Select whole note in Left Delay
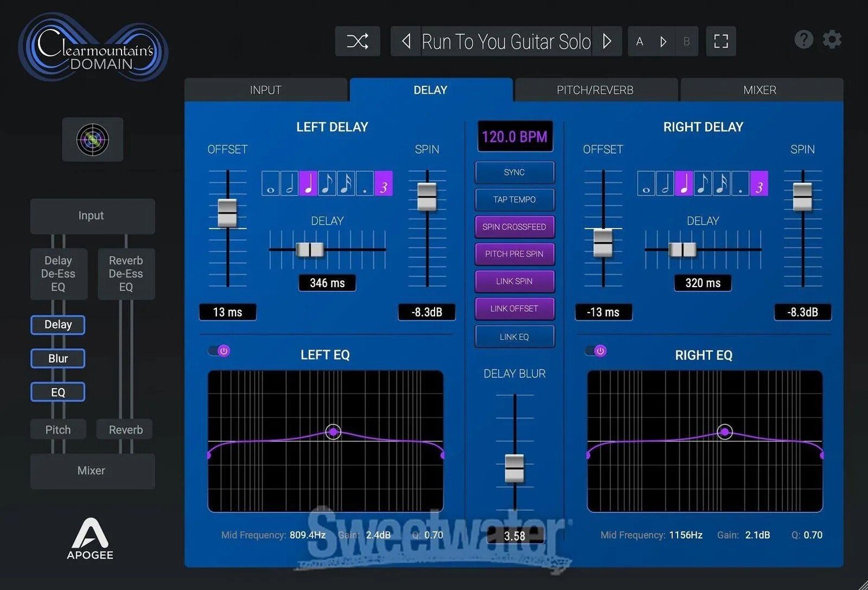 (x=271, y=183)
